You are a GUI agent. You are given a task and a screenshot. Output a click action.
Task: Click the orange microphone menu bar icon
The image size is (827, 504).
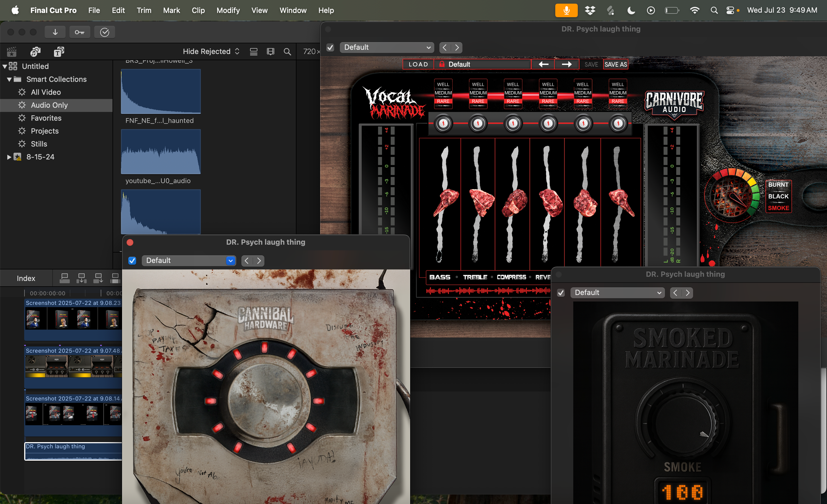[x=566, y=10]
